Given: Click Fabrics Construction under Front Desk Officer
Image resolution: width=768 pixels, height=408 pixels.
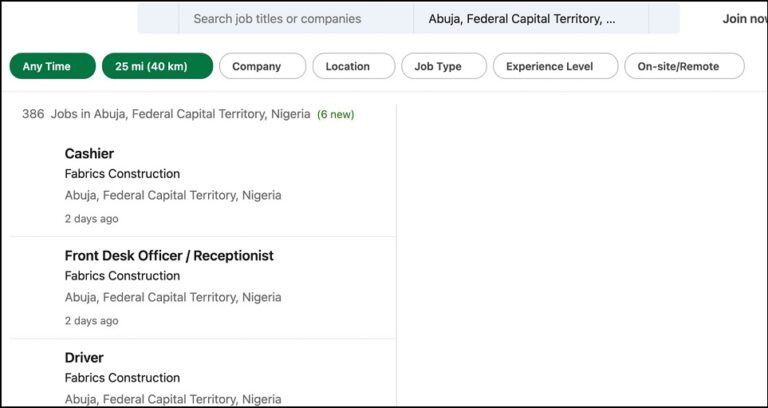Looking at the screenshot, I should (x=122, y=276).
